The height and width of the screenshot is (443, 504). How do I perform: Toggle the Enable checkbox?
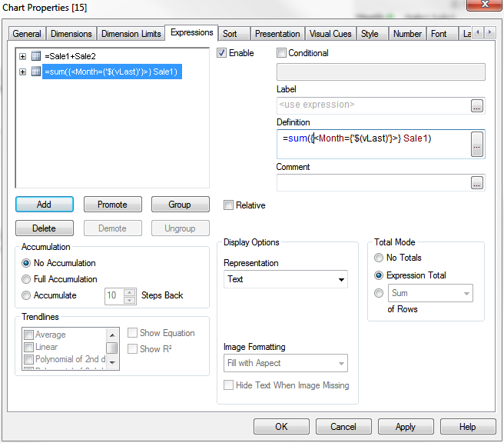tap(221, 53)
